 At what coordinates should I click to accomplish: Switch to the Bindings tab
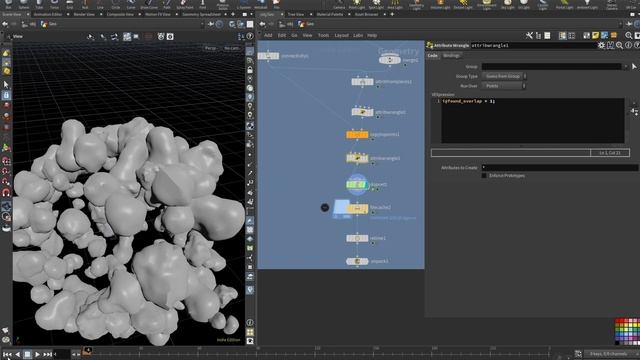pos(451,56)
